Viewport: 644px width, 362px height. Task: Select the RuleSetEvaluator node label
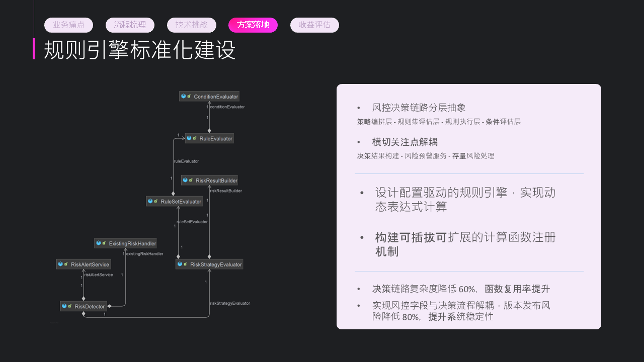(x=181, y=202)
